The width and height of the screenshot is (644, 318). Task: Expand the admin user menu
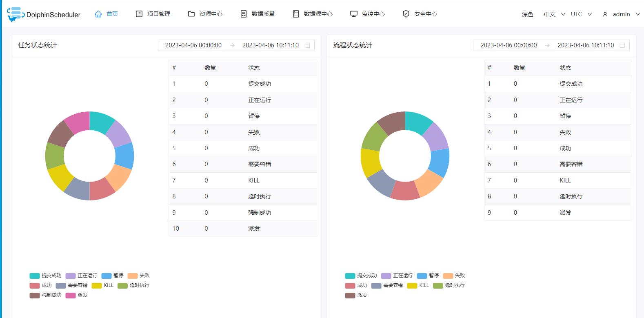point(621,14)
